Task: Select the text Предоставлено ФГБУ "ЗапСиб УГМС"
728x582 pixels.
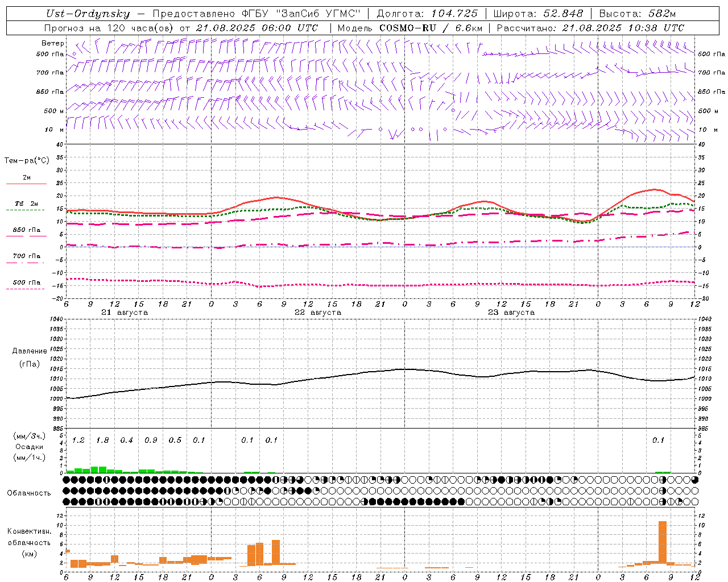Action: pos(257,14)
